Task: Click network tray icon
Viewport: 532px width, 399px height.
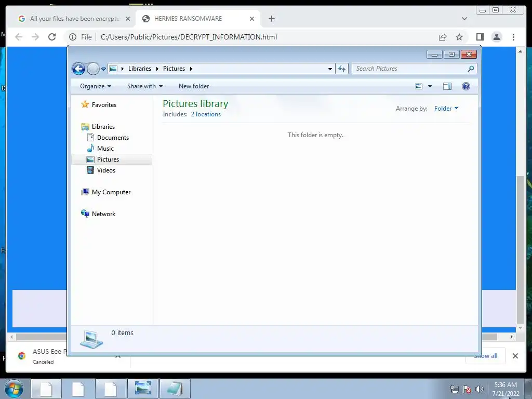Action: (x=454, y=389)
